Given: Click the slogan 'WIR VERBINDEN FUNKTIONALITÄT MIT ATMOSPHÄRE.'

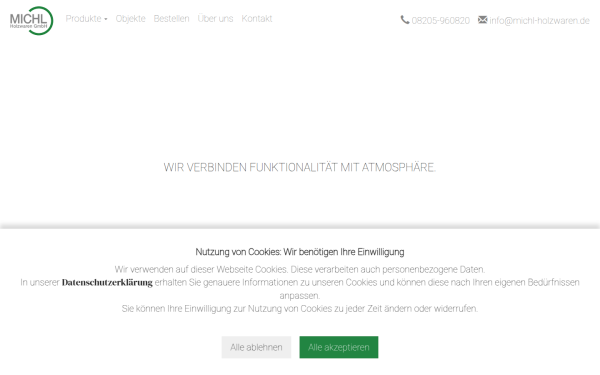Looking at the screenshot, I should pyautogui.click(x=300, y=167).
